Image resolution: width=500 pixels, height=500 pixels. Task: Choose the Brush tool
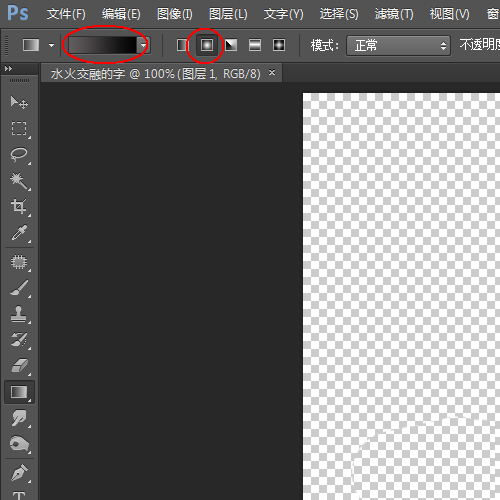coord(19,288)
